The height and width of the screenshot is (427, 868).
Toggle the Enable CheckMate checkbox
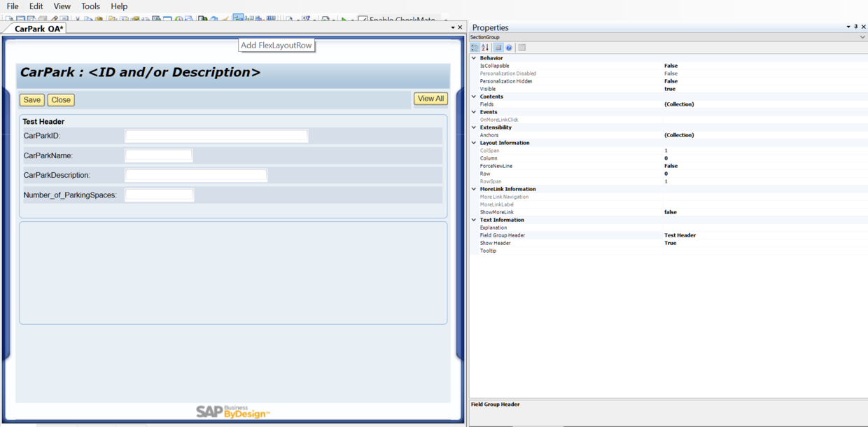363,20
